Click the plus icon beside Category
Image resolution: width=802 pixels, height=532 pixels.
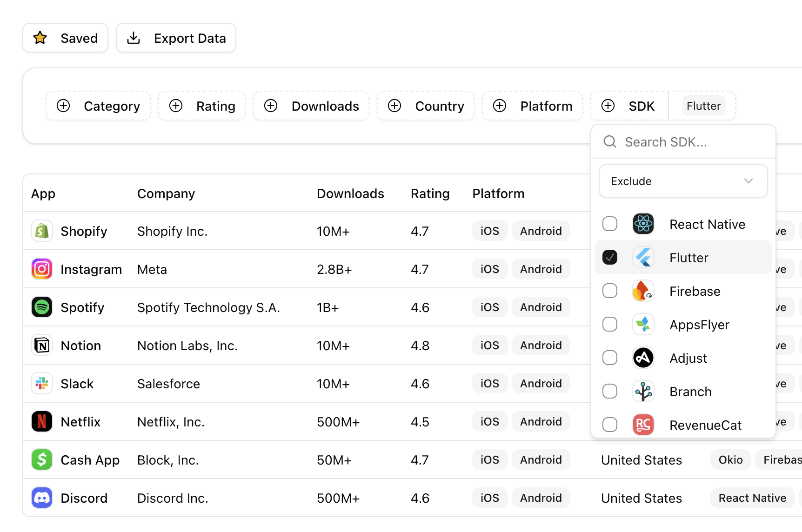coord(63,106)
